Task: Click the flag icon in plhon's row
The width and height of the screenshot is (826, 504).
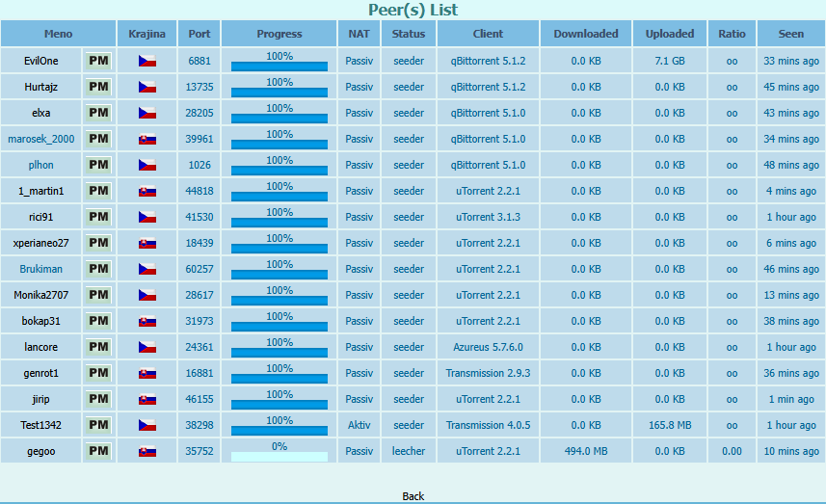Action: tap(147, 166)
